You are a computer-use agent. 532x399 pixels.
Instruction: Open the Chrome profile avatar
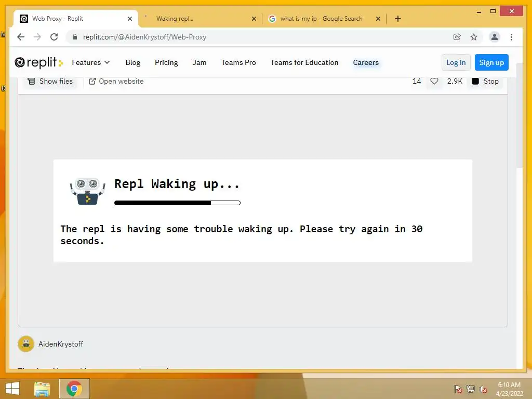click(495, 37)
